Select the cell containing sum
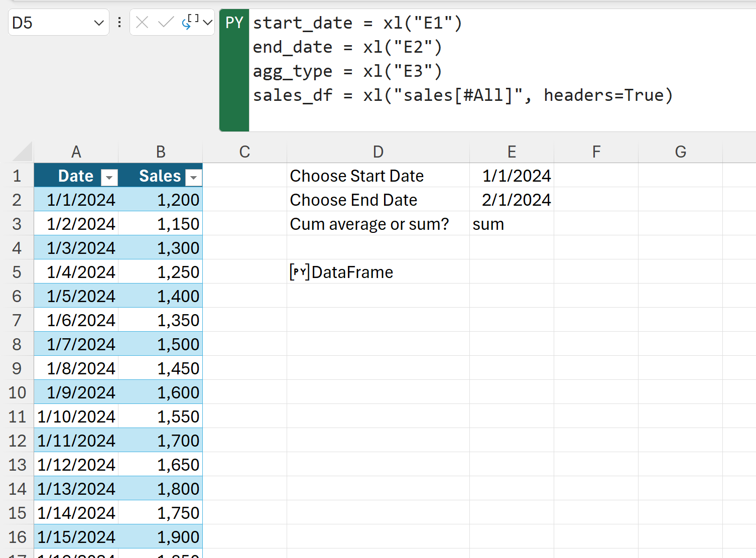Image resolution: width=756 pixels, height=558 pixels. click(512, 224)
